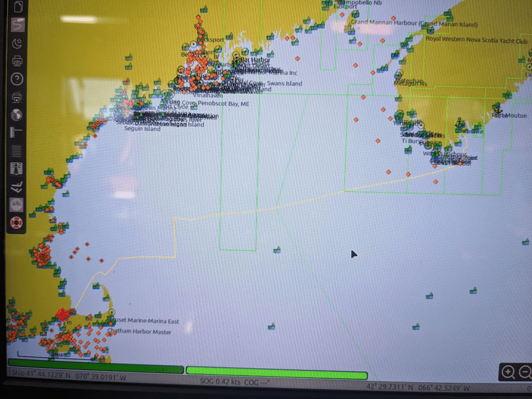The image size is (532, 399).
Task: Click the Chatham Harbor Master label
Action: coord(139,332)
